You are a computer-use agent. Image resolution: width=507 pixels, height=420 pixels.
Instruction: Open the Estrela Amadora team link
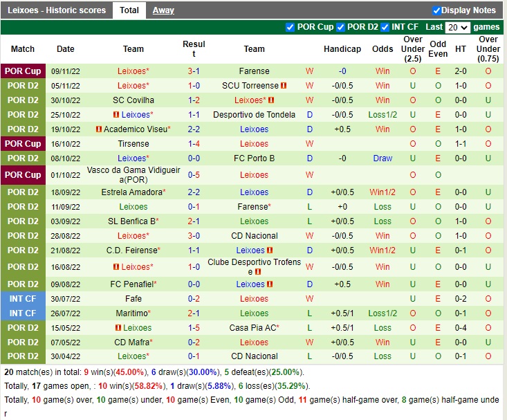[x=131, y=192]
